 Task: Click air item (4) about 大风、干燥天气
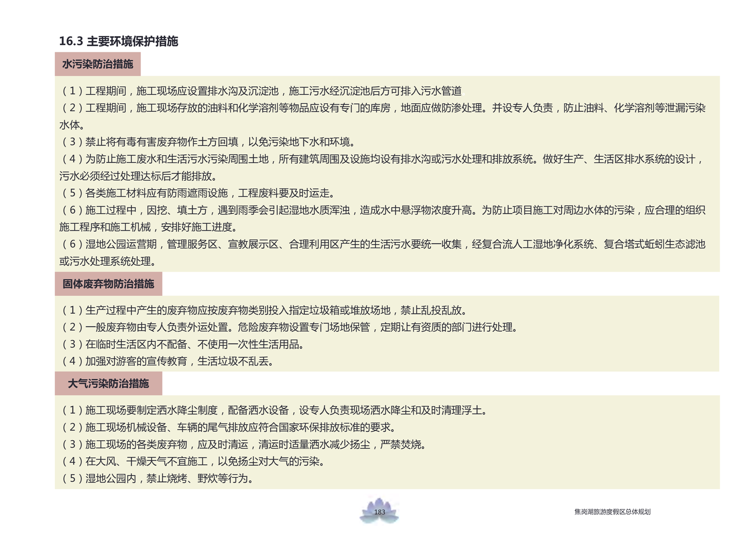pos(193,461)
